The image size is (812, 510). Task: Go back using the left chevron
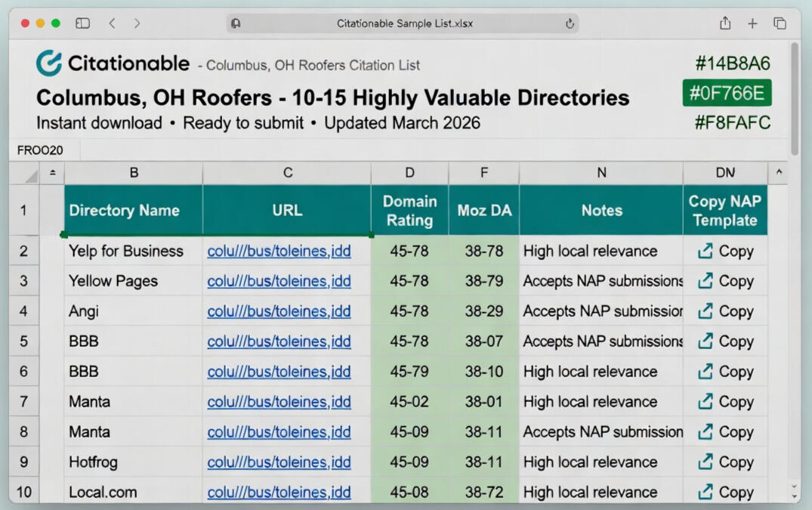point(112,23)
